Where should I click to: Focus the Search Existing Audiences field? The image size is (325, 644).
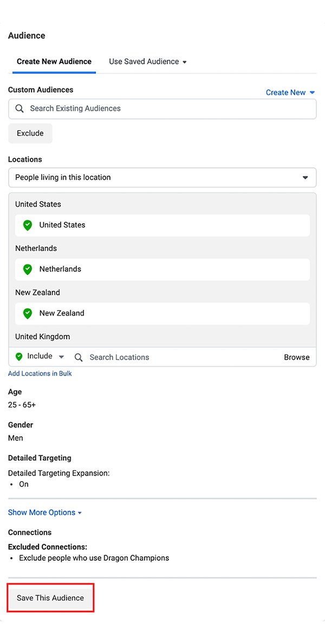coord(162,109)
